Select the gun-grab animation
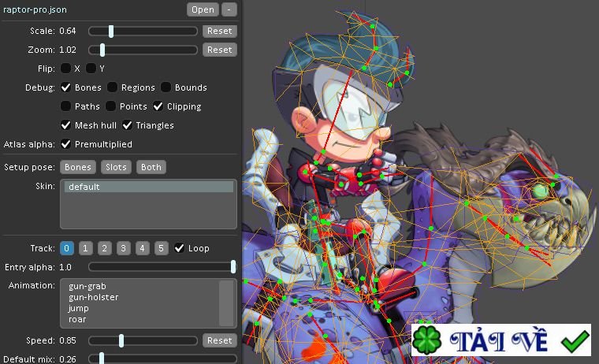 (x=87, y=286)
